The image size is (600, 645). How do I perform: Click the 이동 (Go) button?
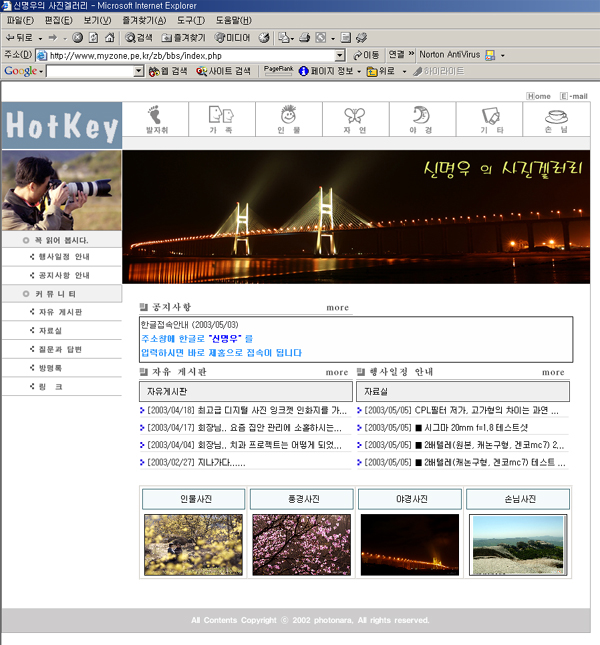pyautogui.click(x=365, y=55)
